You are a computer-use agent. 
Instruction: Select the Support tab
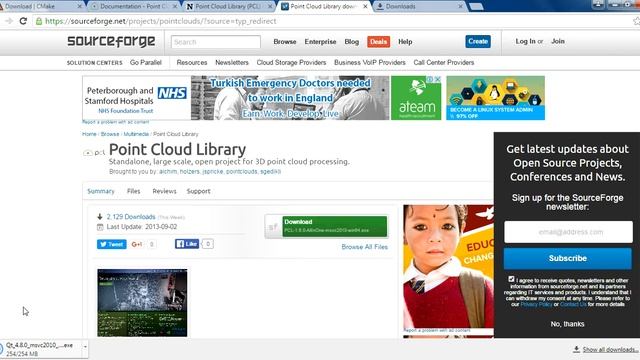(x=198, y=191)
